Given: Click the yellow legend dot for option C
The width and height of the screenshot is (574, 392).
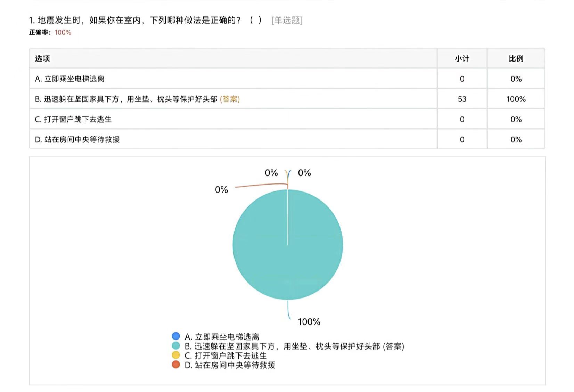Looking at the screenshot, I should pos(176,355).
